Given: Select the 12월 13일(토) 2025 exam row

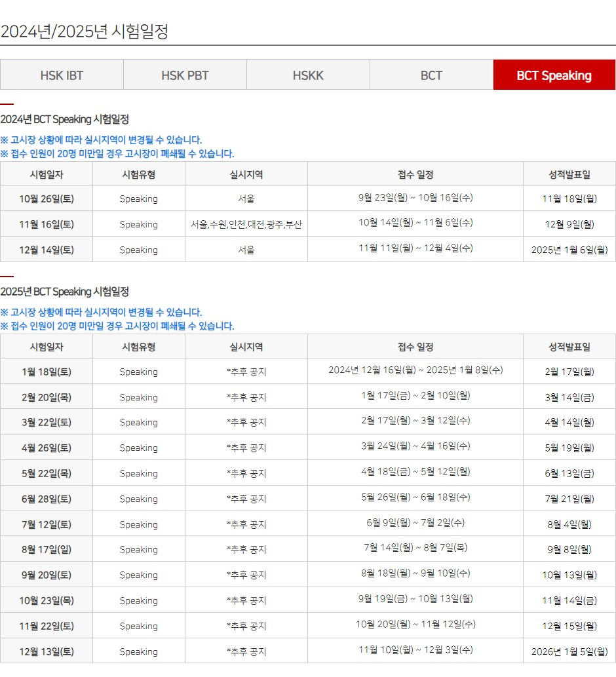Looking at the screenshot, I should [46, 651].
